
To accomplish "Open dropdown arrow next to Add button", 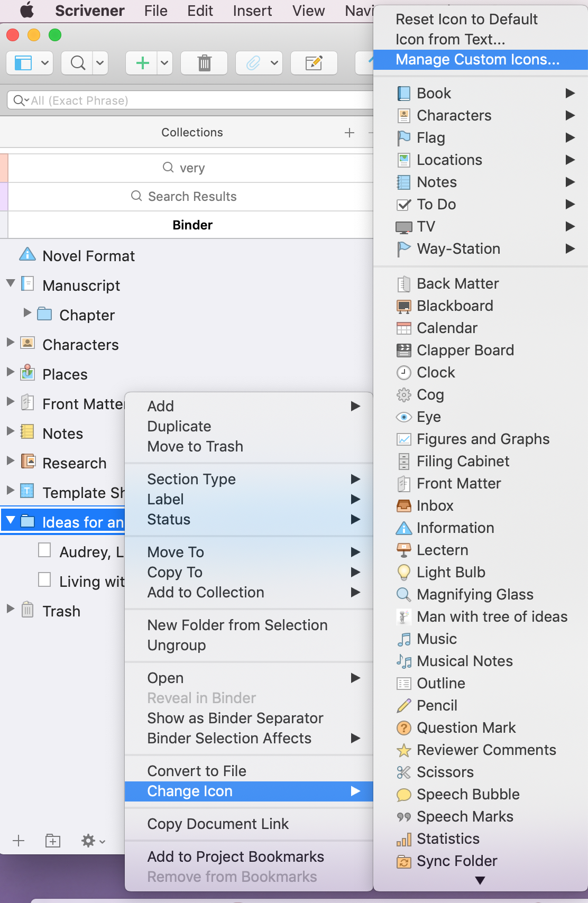I will pyautogui.click(x=164, y=63).
